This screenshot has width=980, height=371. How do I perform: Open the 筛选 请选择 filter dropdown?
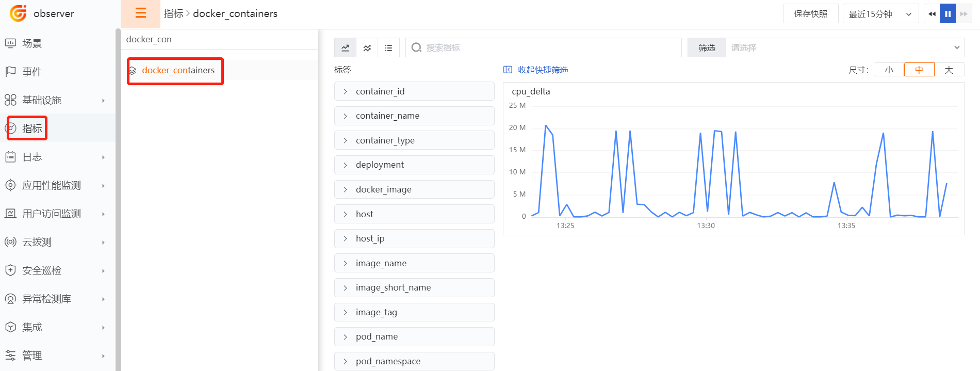844,47
